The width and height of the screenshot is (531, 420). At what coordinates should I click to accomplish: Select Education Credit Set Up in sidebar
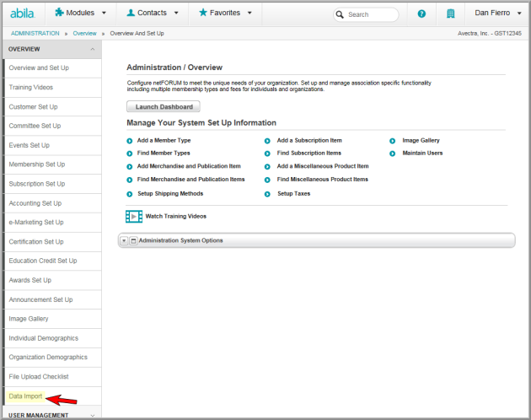point(53,261)
